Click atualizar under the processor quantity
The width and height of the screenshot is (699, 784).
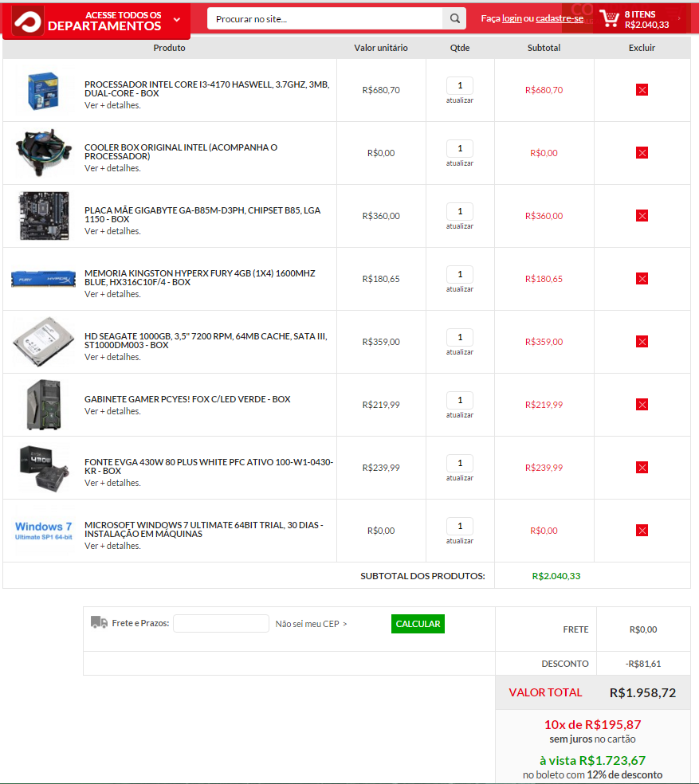460,100
